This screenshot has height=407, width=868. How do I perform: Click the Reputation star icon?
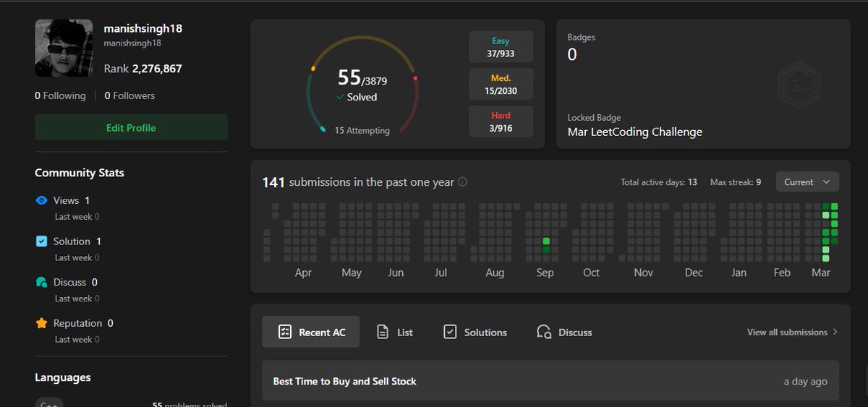41,323
